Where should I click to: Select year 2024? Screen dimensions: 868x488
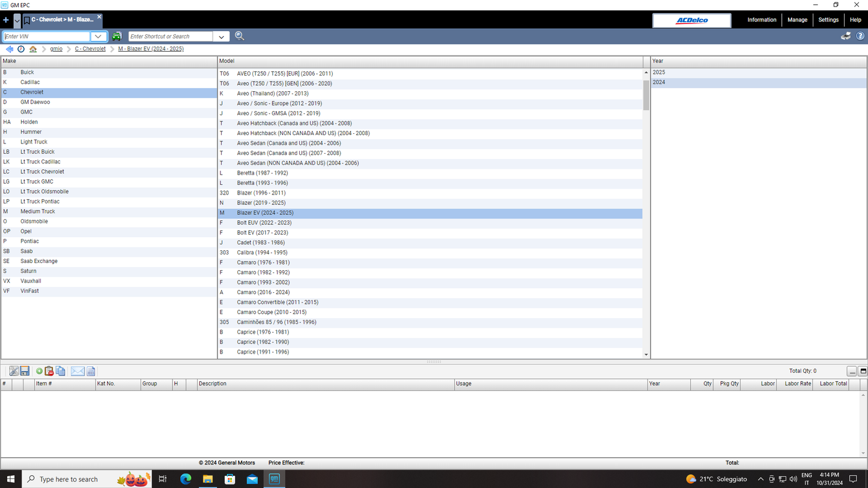[x=759, y=82]
